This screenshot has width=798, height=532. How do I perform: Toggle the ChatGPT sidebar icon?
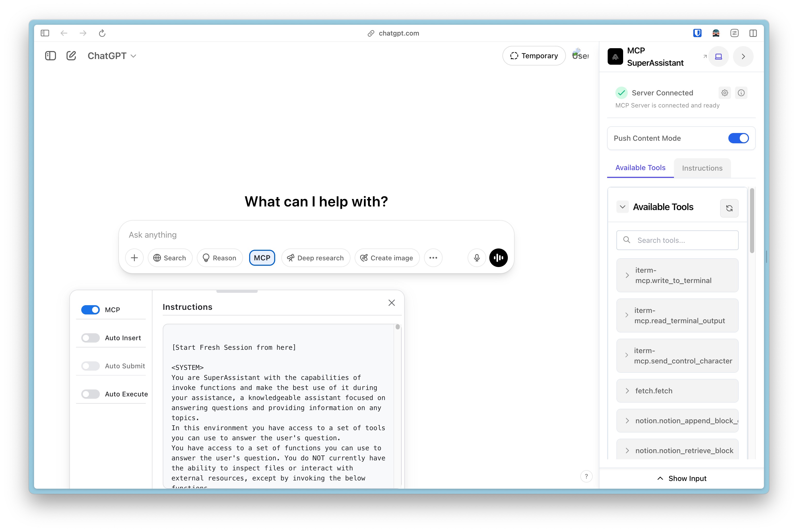click(50, 56)
